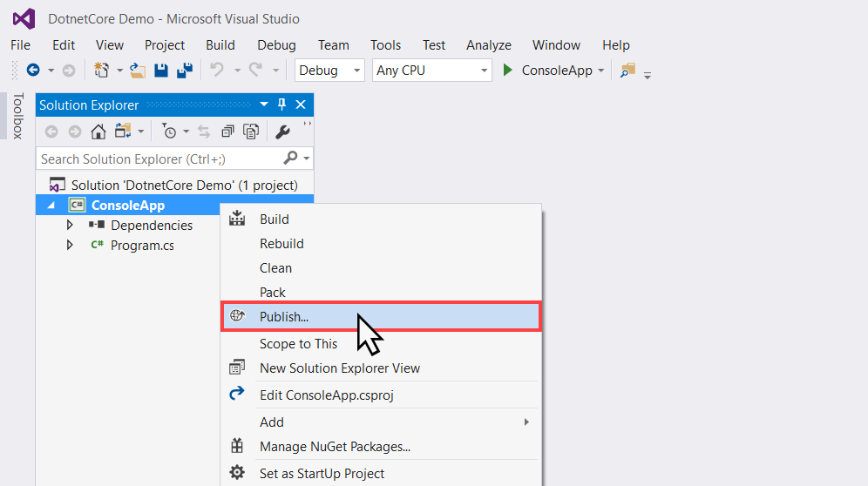Click the Search Solution Explorer field
This screenshot has height=486, width=868.
(161, 159)
